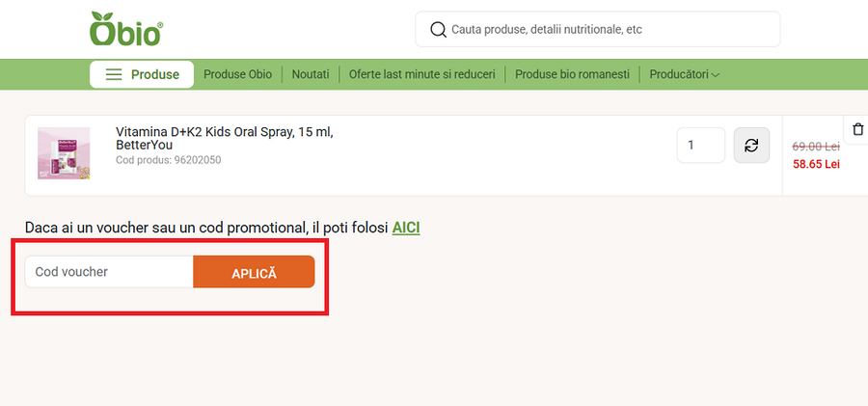This screenshot has height=406, width=868.
Task: Select Produse bio romanesti in navigation
Action: coord(572,74)
